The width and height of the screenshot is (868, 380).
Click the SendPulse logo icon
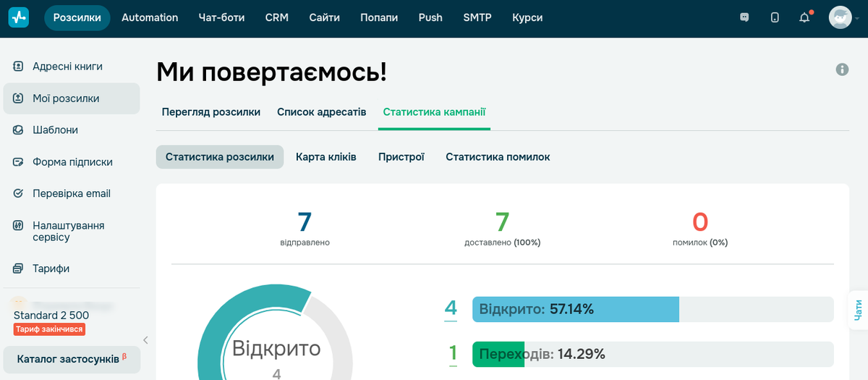pyautogui.click(x=18, y=17)
